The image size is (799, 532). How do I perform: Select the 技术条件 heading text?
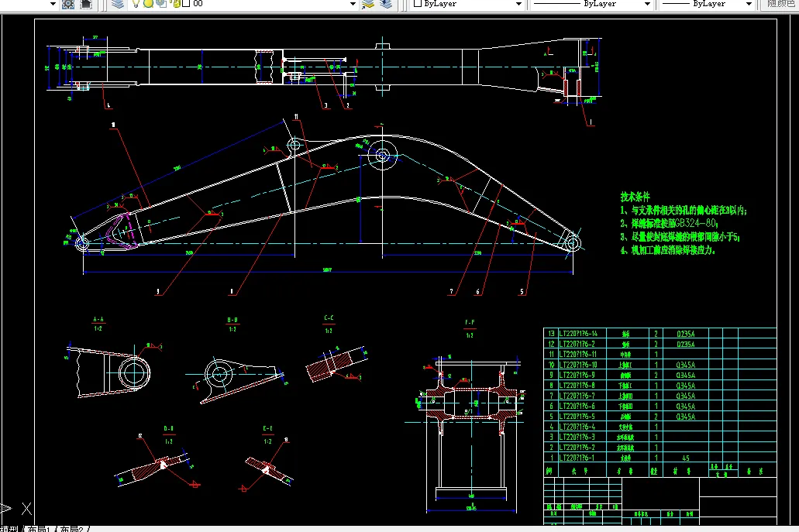pyautogui.click(x=635, y=197)
